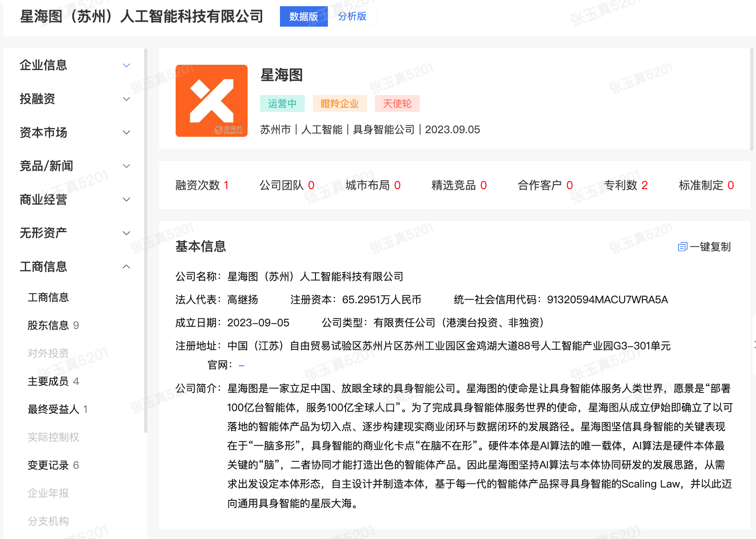Open 分支机构 in sidebar

click(x=48, y=521)
